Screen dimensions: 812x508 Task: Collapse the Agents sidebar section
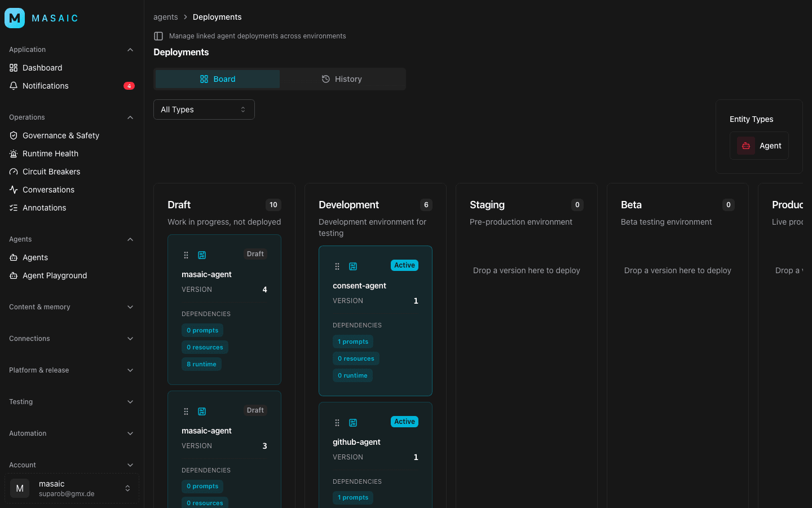[x=130, y=239]
